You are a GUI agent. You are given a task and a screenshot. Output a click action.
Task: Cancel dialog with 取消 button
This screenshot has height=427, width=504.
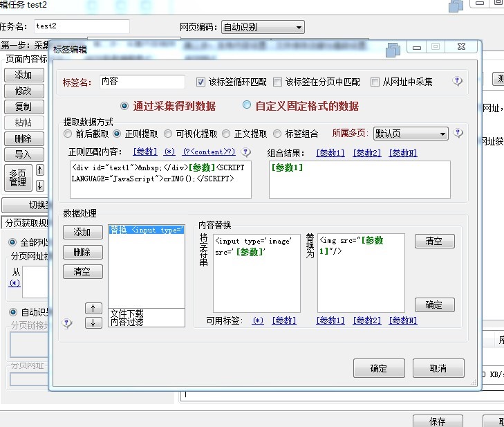(x=438, y=368)
